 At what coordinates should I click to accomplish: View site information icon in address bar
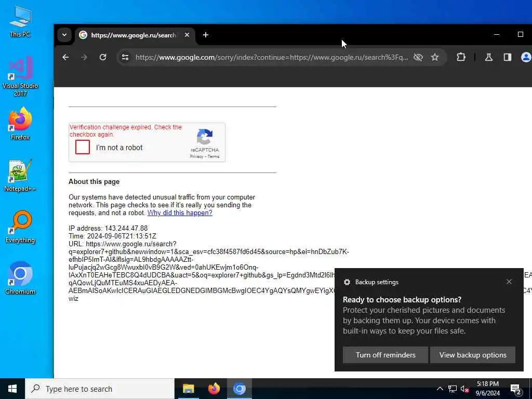[x=125, y=57]
